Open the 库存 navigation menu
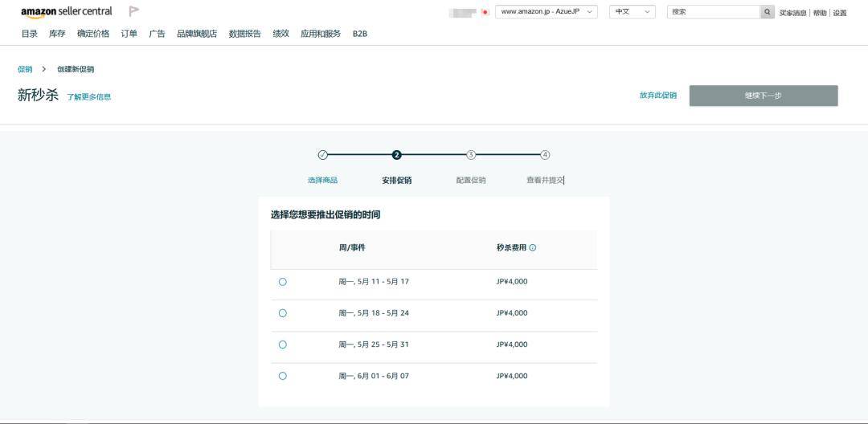868x424 pixels. click(57, 34)
